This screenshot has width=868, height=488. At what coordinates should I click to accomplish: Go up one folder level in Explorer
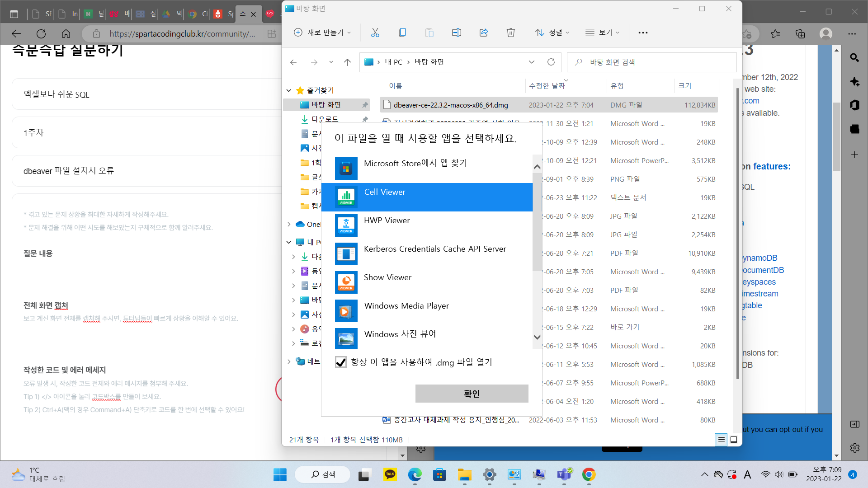pyautogui.click(x=347, y=62)
